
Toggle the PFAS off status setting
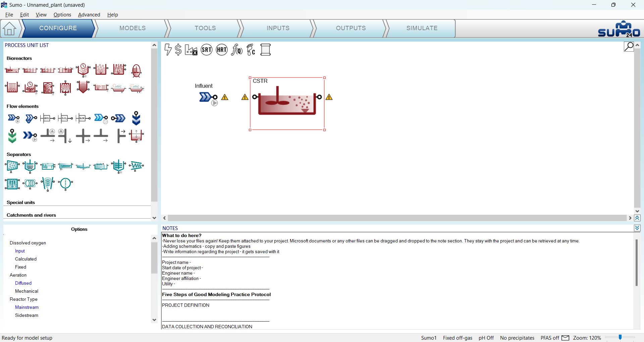[x=550, y=338]
